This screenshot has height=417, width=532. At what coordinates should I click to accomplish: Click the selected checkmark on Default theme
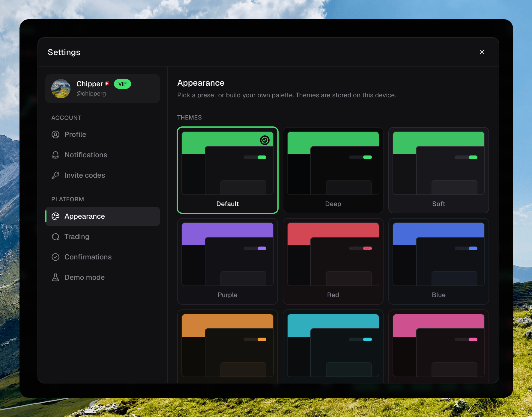pyautogui.click(x=265, y=140)
